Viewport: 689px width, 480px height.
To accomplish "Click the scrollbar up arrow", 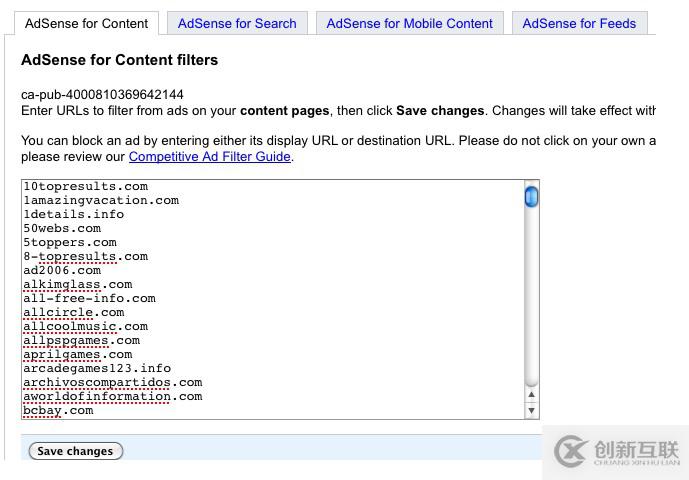I will [x=531, y=395].
